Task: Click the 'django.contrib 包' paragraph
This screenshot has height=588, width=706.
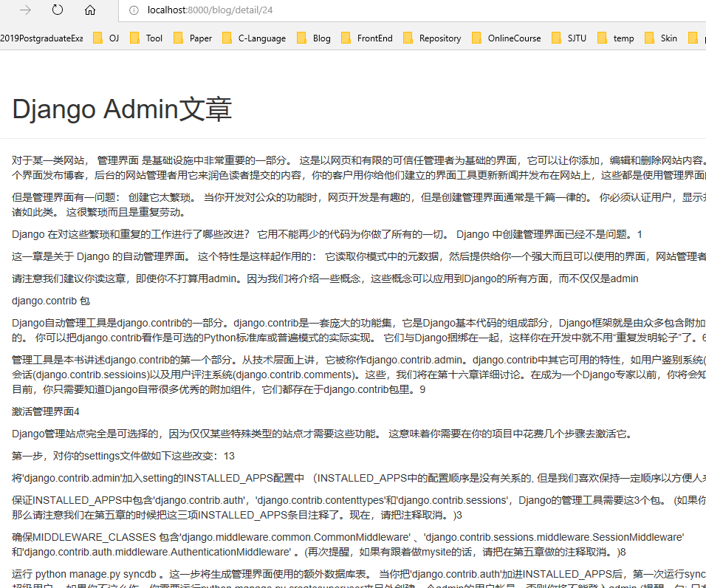Action: click(x=51, y=301)
